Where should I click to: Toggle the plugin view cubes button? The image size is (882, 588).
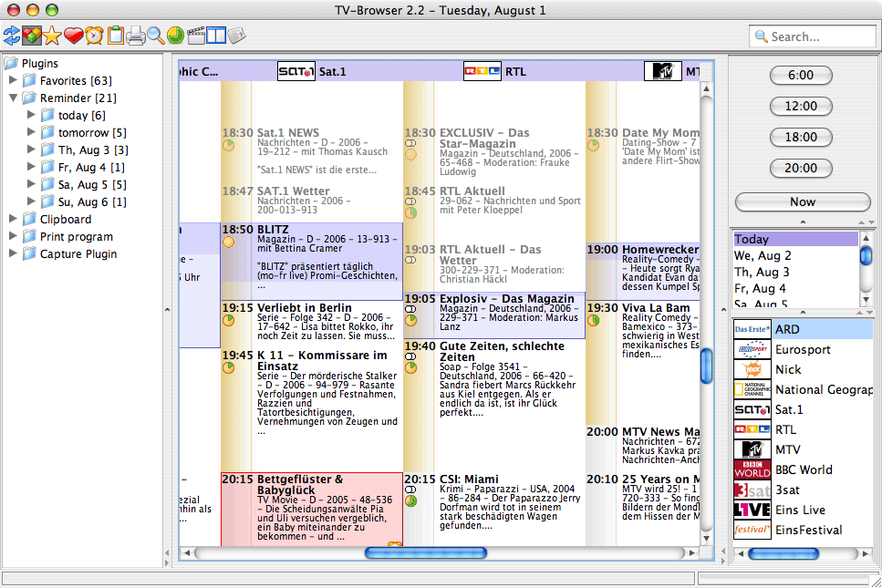[32, 36]
